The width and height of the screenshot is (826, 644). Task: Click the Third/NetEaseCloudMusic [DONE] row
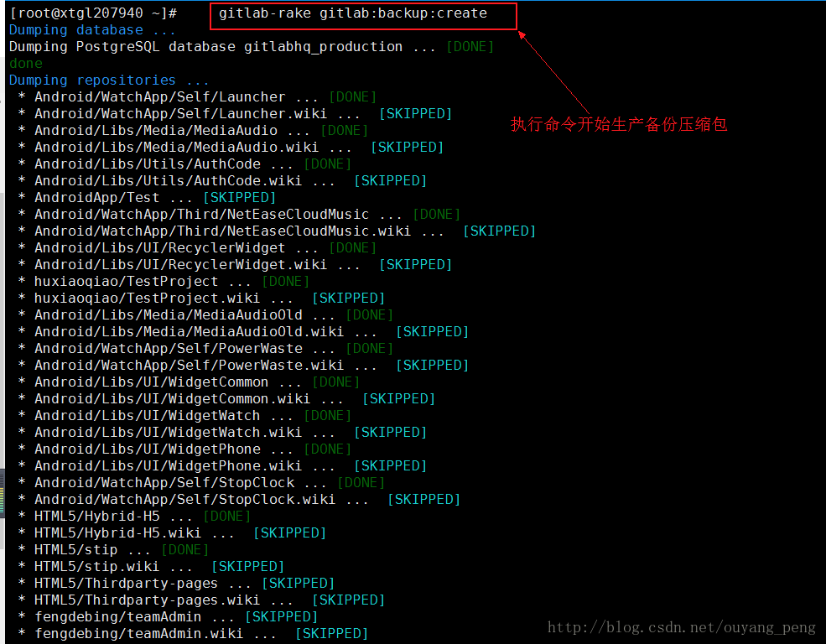(239, 215)
